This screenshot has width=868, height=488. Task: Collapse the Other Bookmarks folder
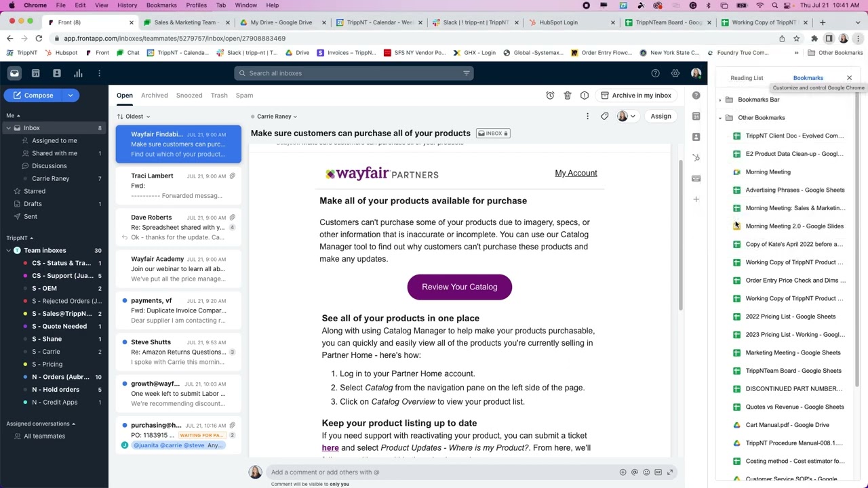[x=720, y=118]
